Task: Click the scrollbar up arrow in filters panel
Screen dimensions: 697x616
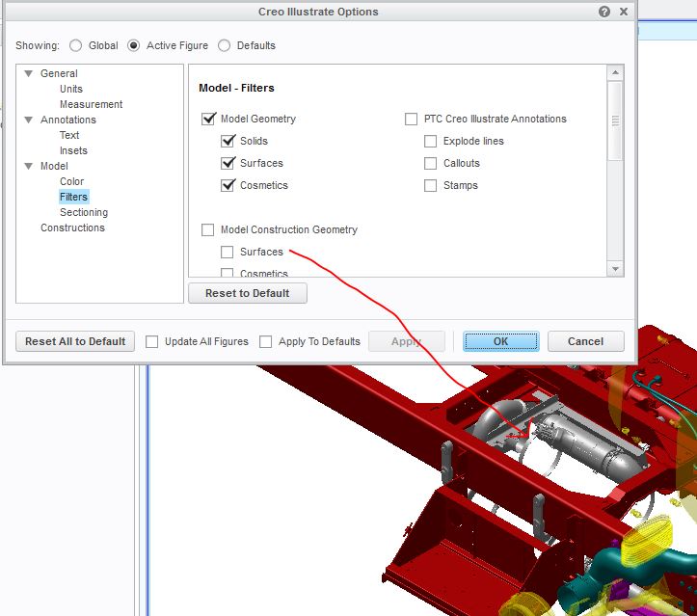Action: click(615, 72)
